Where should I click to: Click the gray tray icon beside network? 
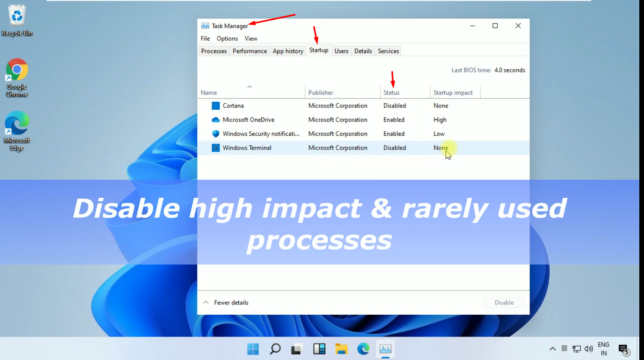click(x=564, y=348)
